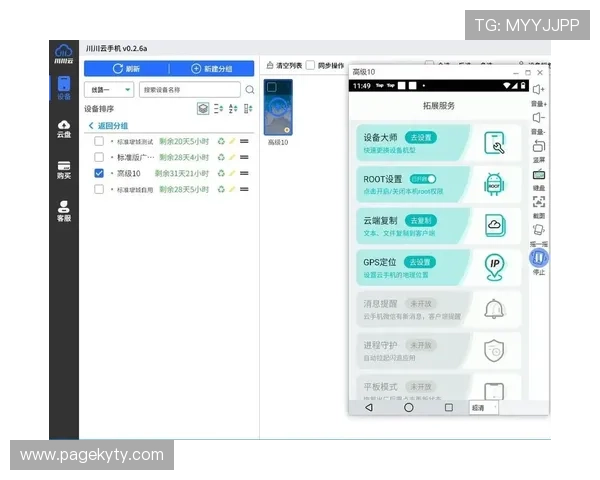The width and height of the screenshot is (600, 480).
Task: Click the 摇一摇 shake icon
Action: [x=538, y=230]
